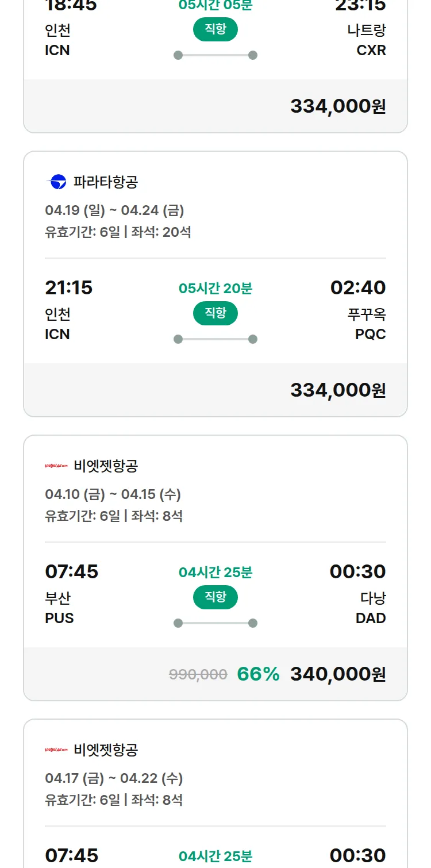Open the 파라타항공 airline name link
Image resolution: width=431 pixels, height=868 pixels.
[106, 182]
